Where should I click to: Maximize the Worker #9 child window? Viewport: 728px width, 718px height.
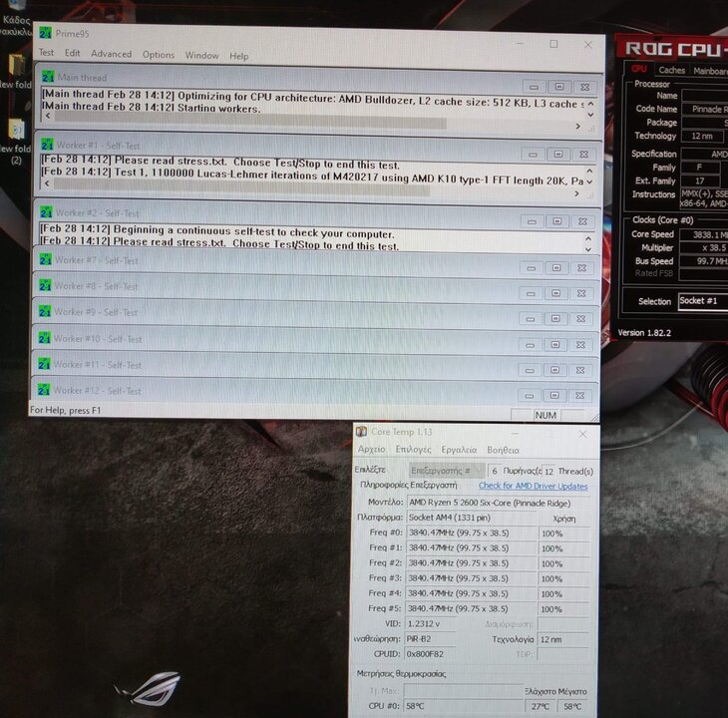point(555,318)
